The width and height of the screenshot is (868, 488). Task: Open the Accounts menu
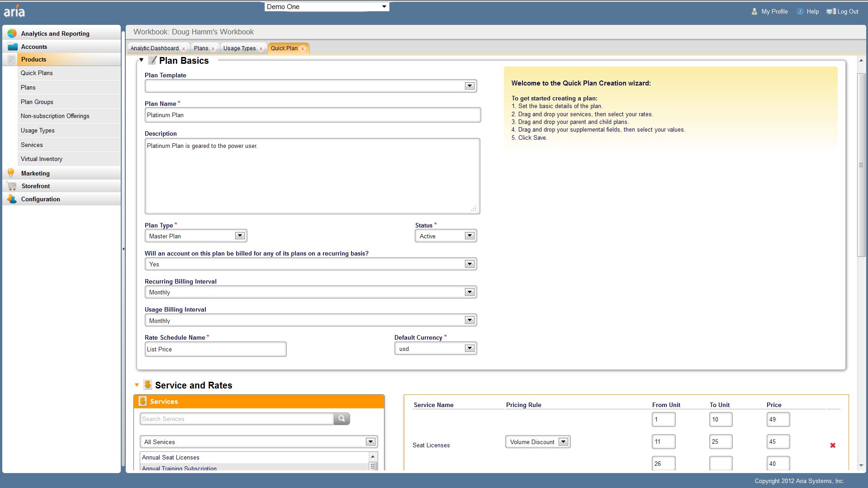(x=62, y=47)
